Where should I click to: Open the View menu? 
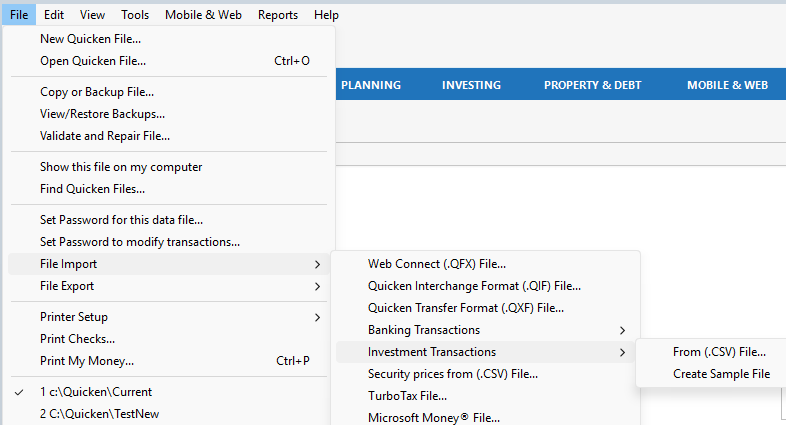pos(92,15)
